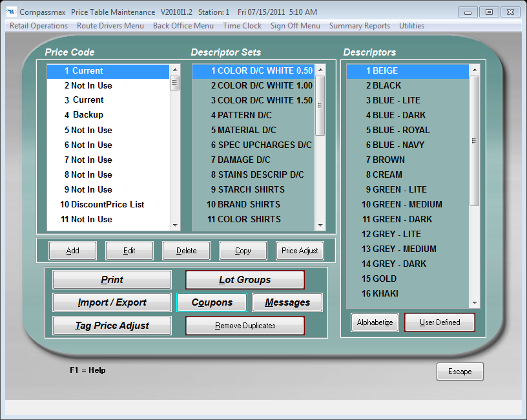This screenshot has height=420, width=527.
Task: Click the Coupons button
Action: point(212,302)
